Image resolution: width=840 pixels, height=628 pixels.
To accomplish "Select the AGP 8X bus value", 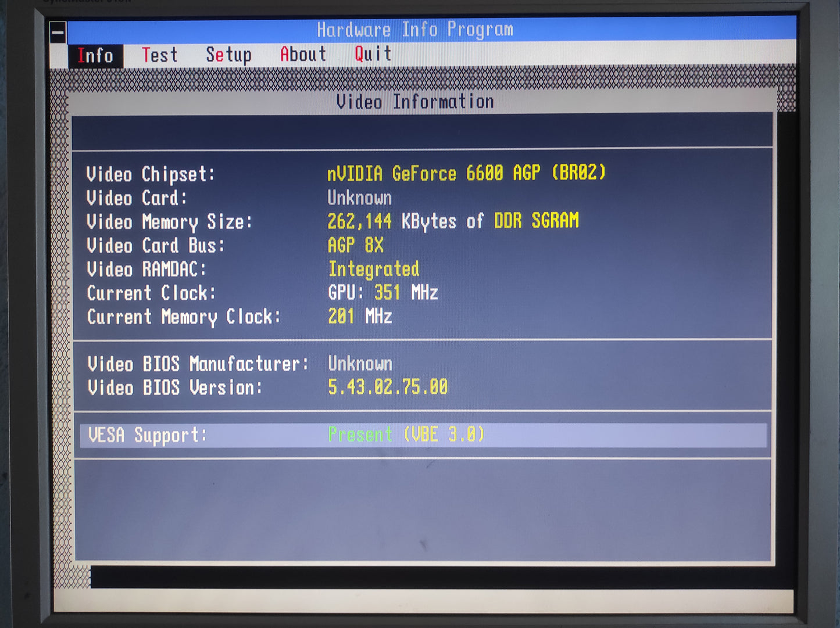I will click(355, 245).
